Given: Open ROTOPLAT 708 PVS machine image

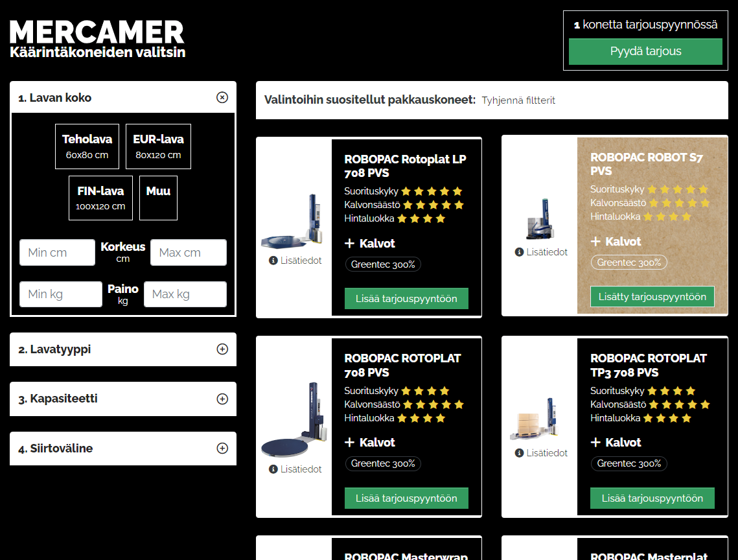Looking at the screenshot, I should click(x=294, y=419).
